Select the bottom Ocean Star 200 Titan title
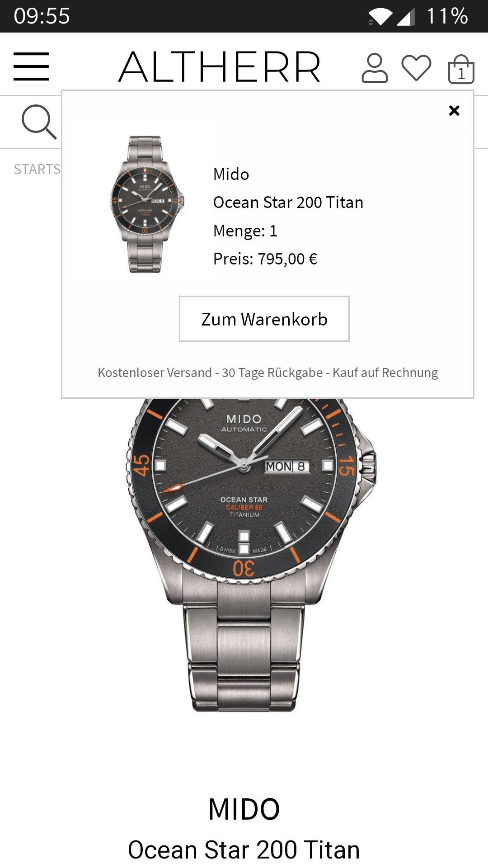This screenshot has width=488, height=868. pos(244,849)
